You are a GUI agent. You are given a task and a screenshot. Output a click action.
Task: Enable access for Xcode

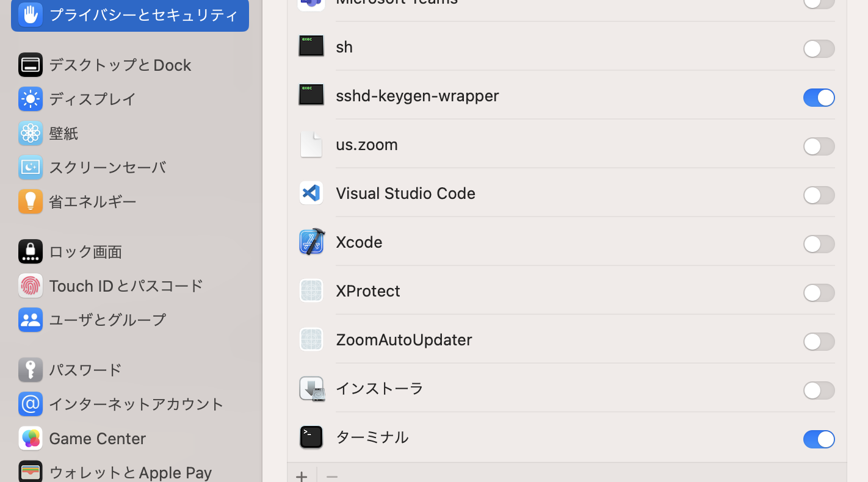click(x=819, y=244)
